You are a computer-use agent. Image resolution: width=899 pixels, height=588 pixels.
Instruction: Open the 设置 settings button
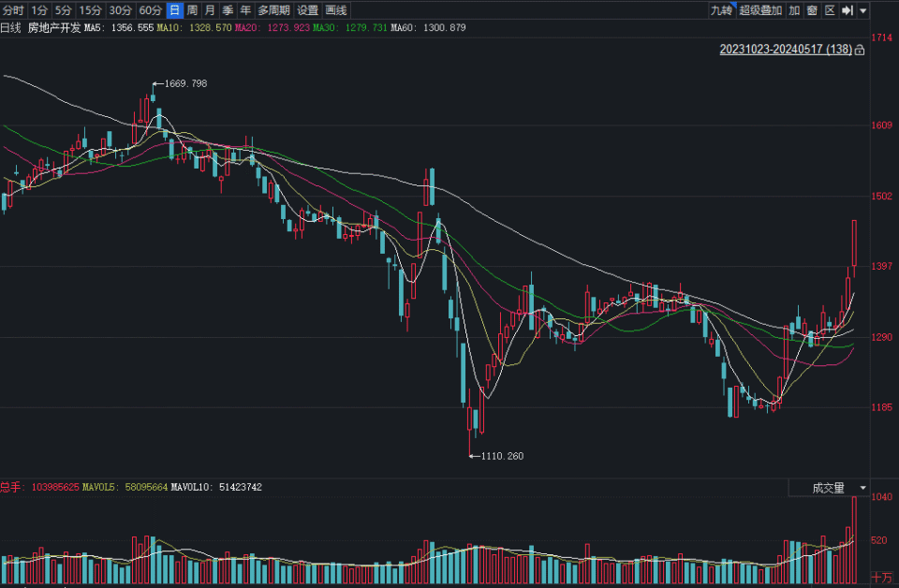coord(308,10)
